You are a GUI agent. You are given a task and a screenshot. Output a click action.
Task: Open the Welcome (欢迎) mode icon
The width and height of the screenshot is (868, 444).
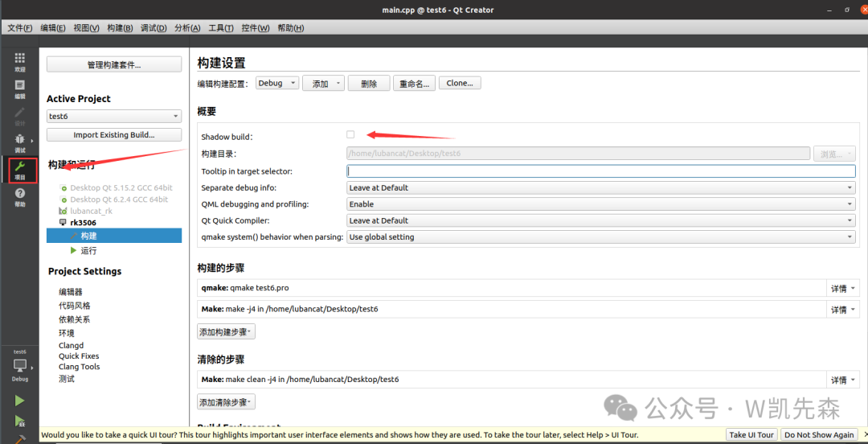[19, 62]
